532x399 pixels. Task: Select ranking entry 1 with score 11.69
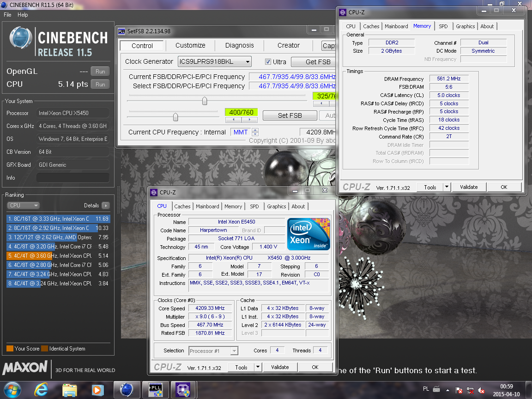[x=58, y=219]
